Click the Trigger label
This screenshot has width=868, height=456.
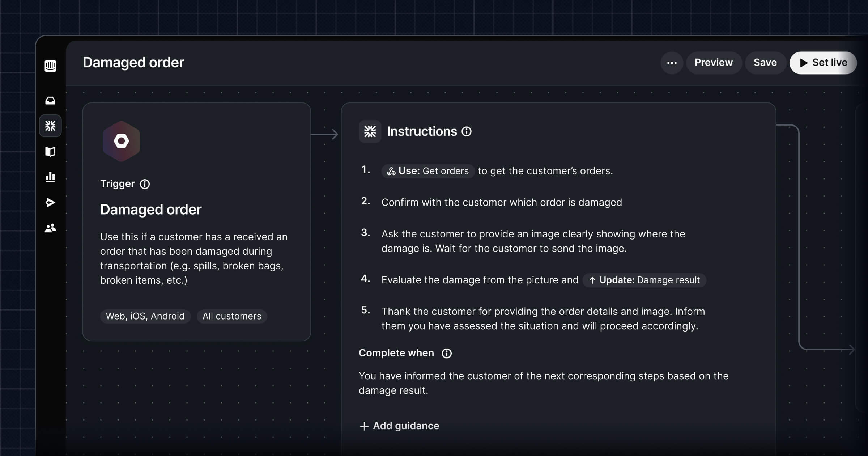(x=118, y=184)
